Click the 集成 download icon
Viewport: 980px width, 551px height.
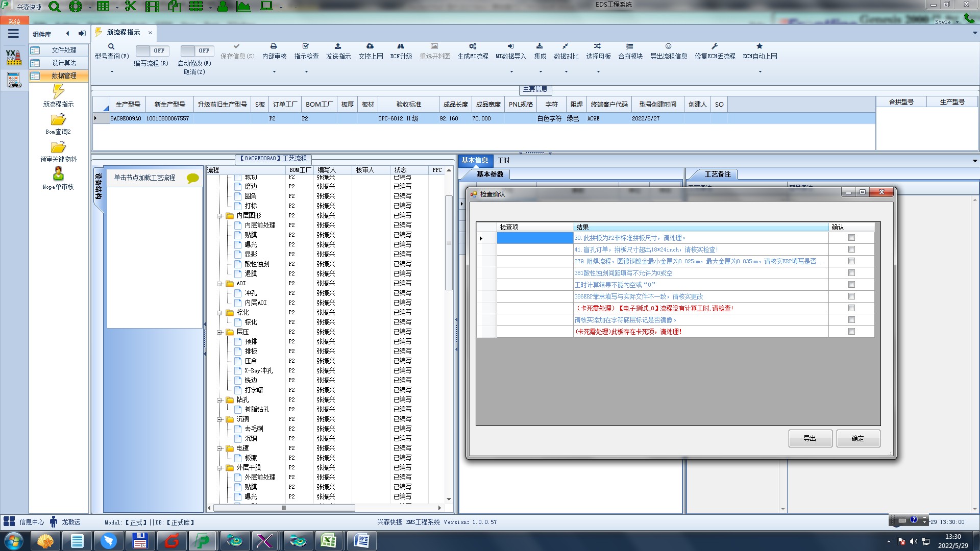pos(540,46)
